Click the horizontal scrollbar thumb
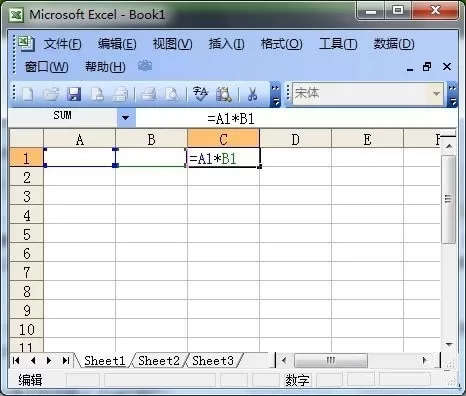Screen dimensions: 466x396 [x=331, y=360]
